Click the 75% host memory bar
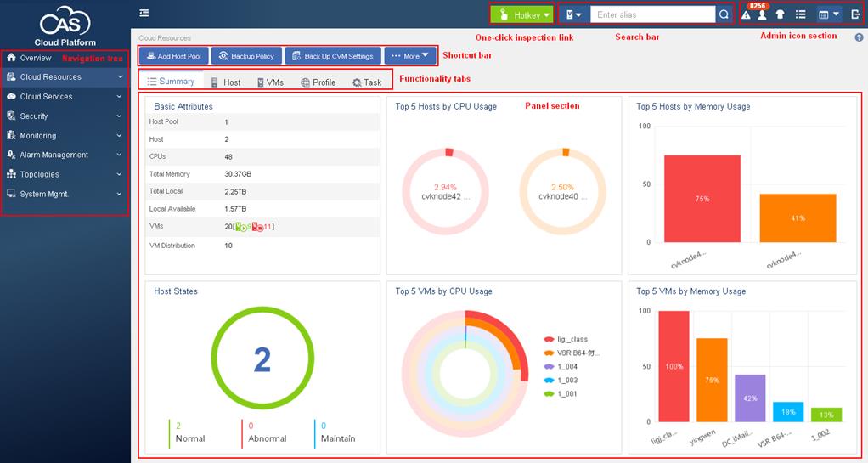Screen dimensions: 868x463 (702, 198)
